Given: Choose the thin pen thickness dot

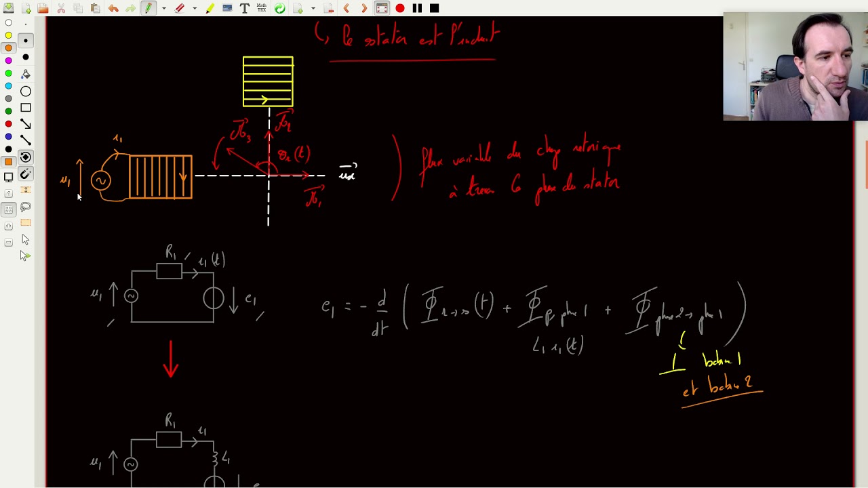Looking at the screenshot, I should (x=25, y=24).
